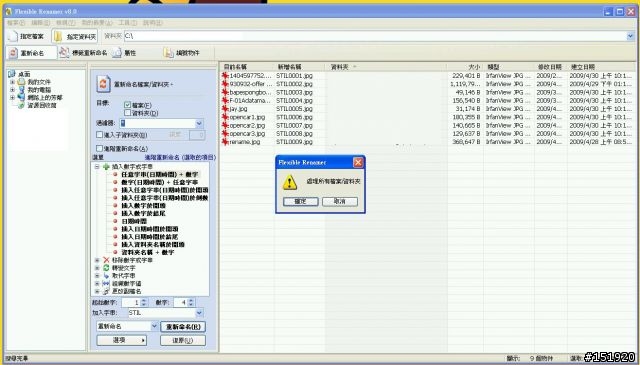Click the green arrows 轉變文字 group icon
The width and height of the screenshot is (640, 365).
point(106,268)
